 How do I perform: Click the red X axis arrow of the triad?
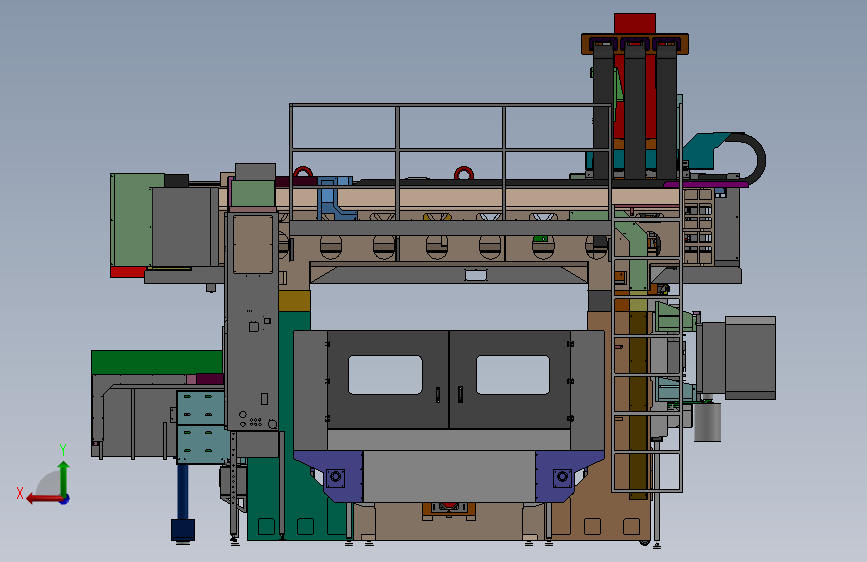[x=43, y=499]
